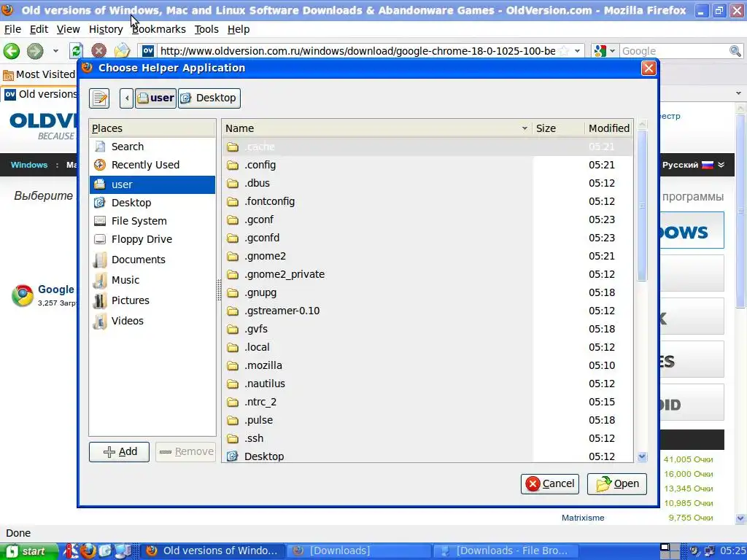The height and width of the screenshot is (560, 747).
Task: Select the Desktop path button
Action: click(x=209, y=98)
